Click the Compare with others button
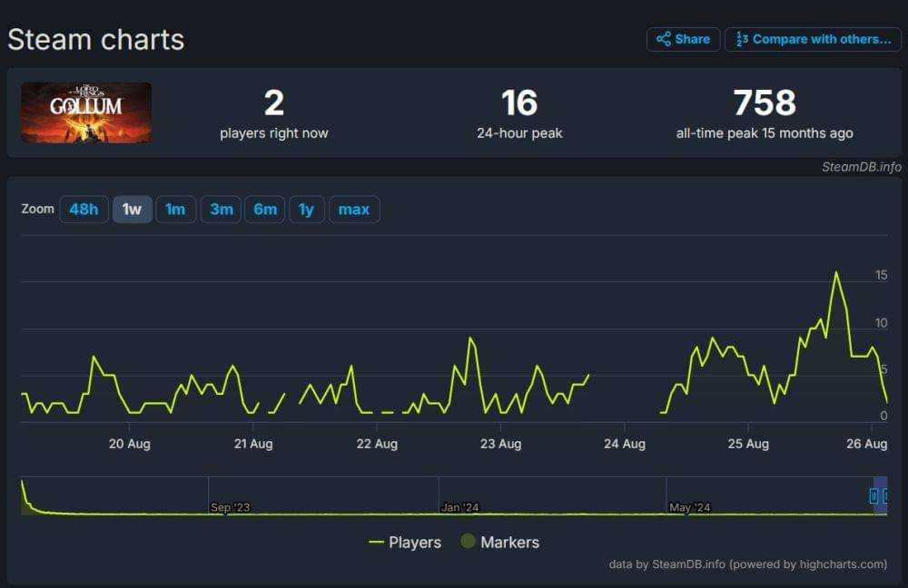The height and width of the screenshot is (588, 908). 813,39
